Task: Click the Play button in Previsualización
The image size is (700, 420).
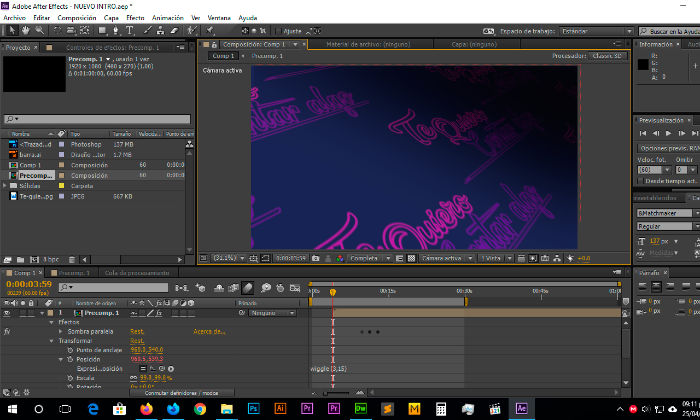Action: pyautogui.click(x=668, y=133)
